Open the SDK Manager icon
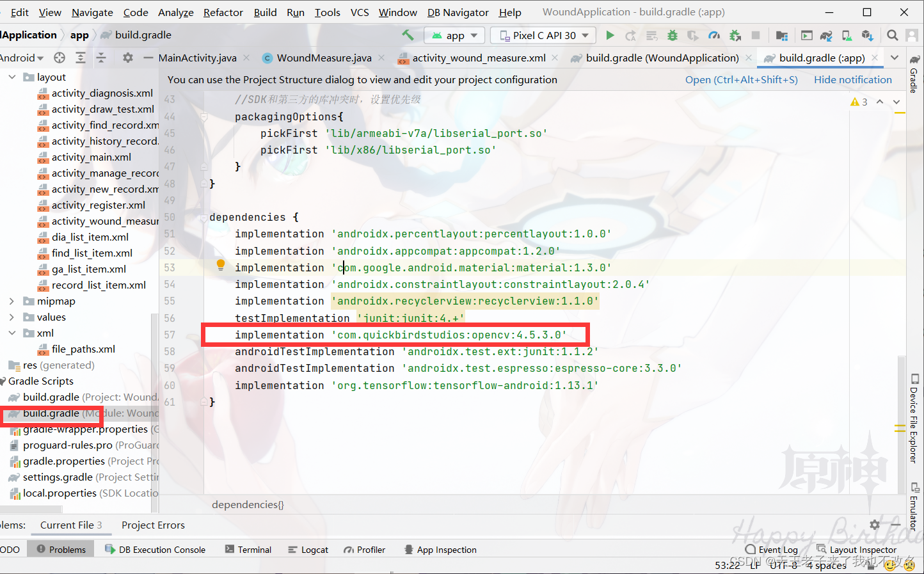This screenshot has height=574, width=924. [867, 35]
